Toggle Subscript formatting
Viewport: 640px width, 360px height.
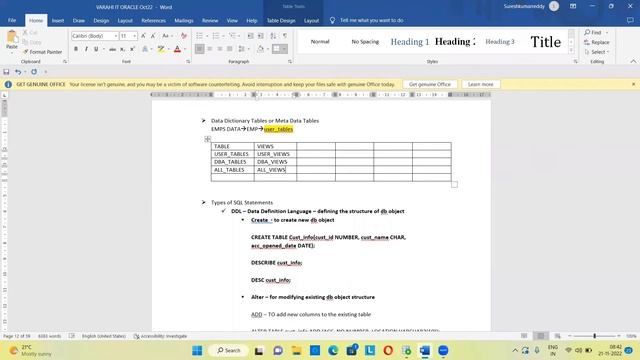[x=122, y=49]
